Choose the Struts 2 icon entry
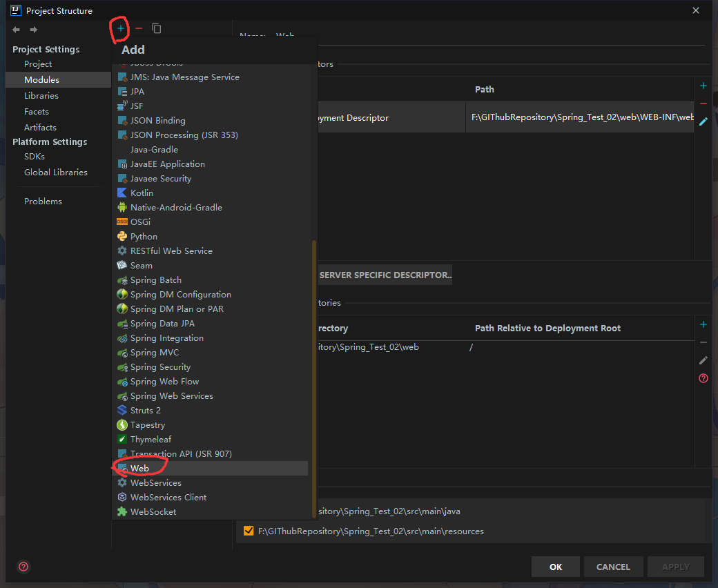The image size is (718, 588). (122, 410)
